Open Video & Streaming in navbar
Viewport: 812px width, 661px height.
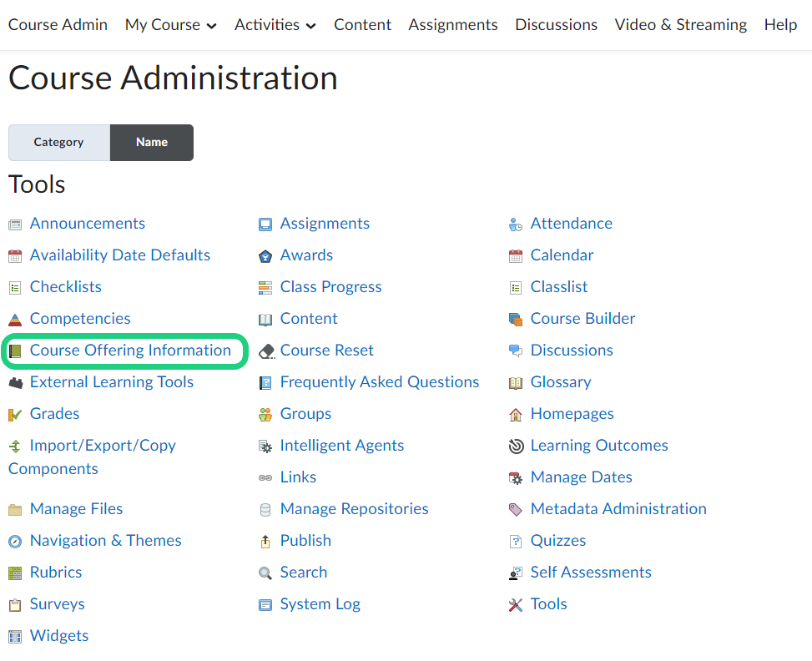pos(680,25)
